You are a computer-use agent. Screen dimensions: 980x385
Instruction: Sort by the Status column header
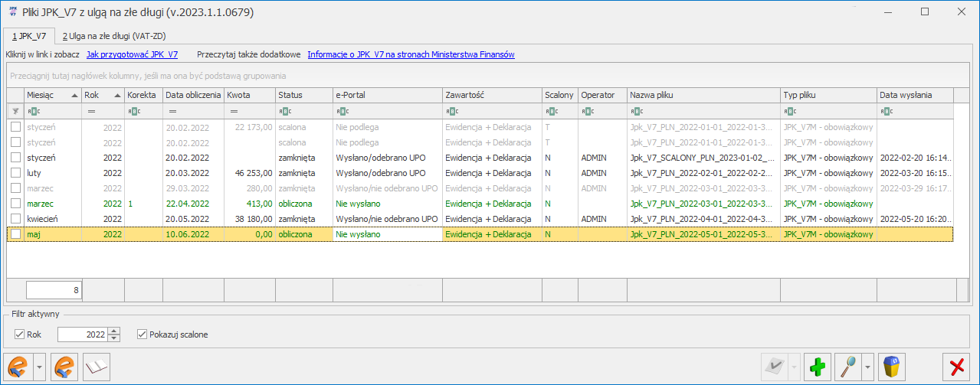(303, 95)
